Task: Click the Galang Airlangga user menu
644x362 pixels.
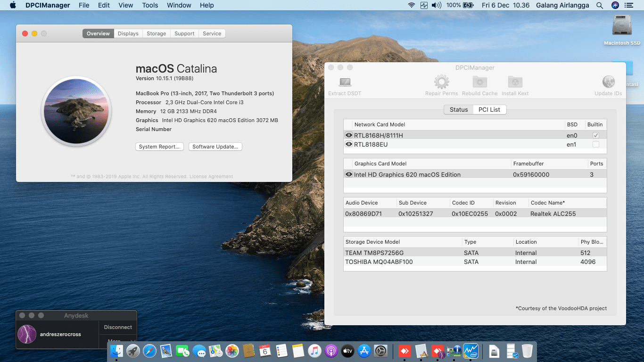Action: [562, 5]
